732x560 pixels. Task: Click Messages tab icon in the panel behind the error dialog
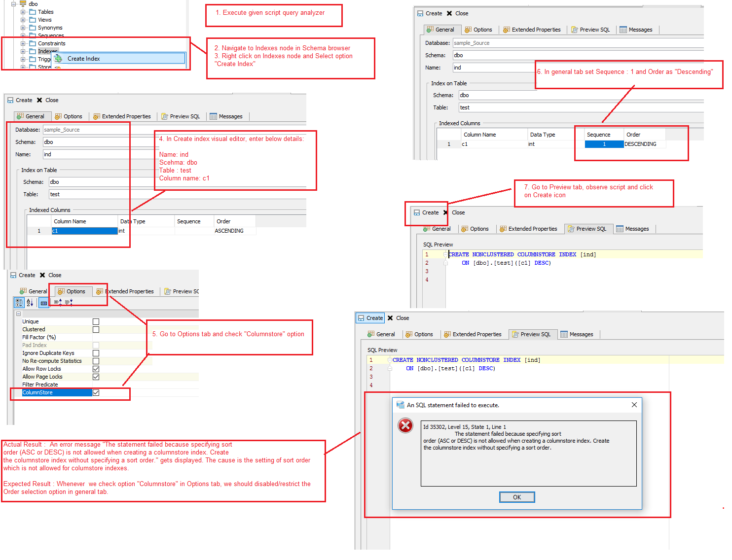[x=564, y=334]
